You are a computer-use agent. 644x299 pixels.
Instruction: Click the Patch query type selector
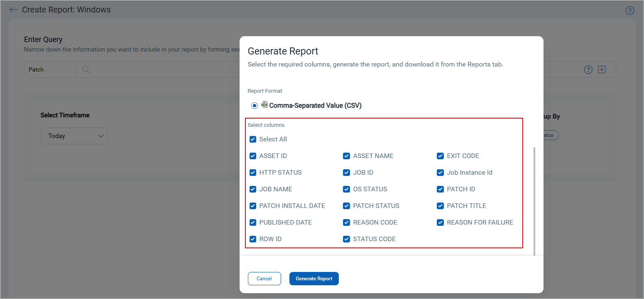coord(50,70)
